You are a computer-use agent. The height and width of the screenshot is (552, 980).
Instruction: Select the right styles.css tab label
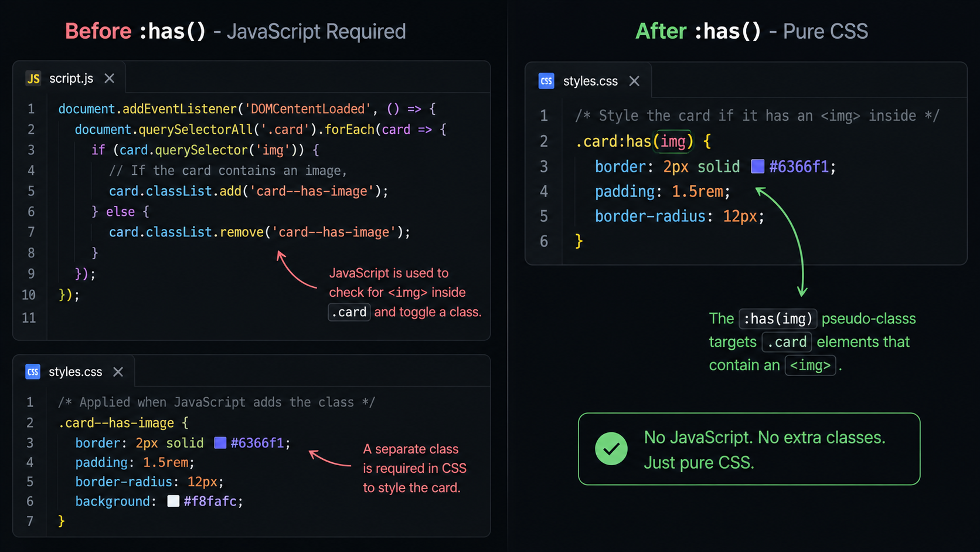click(590, 82)
